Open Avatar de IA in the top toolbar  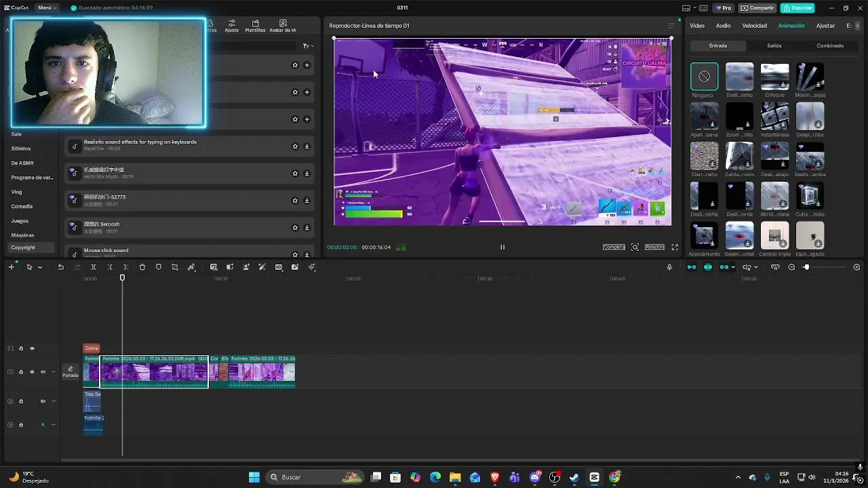point(283,26)
